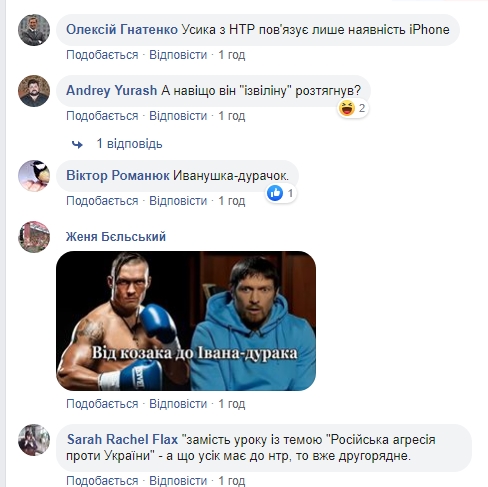Like Andrey Yurash's comment with Подобається
The image size is (488, 487).
pyautogui.click(x=102, y=116)
